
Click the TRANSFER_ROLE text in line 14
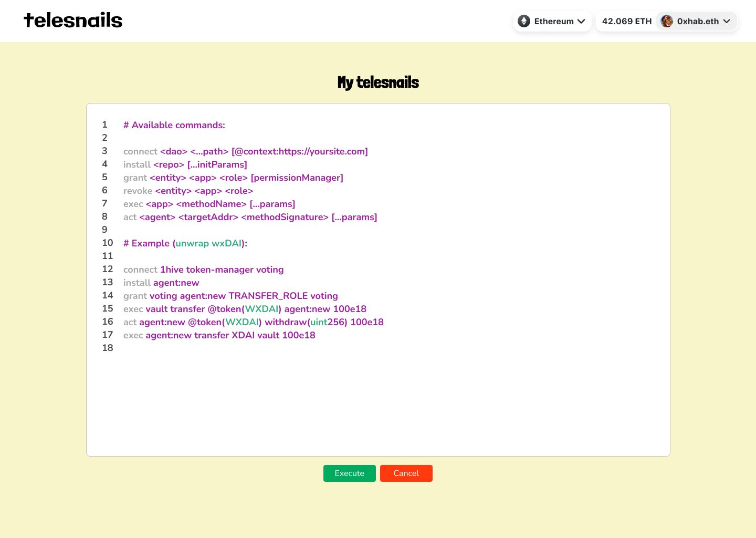(268, 296)
